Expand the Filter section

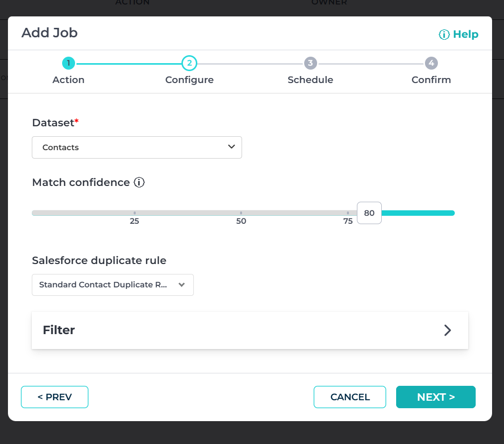[x=250, y=330]
